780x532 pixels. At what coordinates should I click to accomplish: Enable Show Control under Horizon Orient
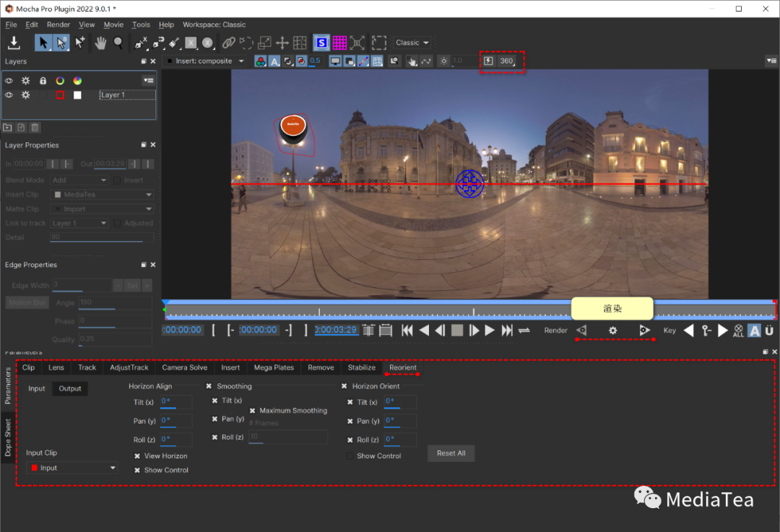click(350, 456)
